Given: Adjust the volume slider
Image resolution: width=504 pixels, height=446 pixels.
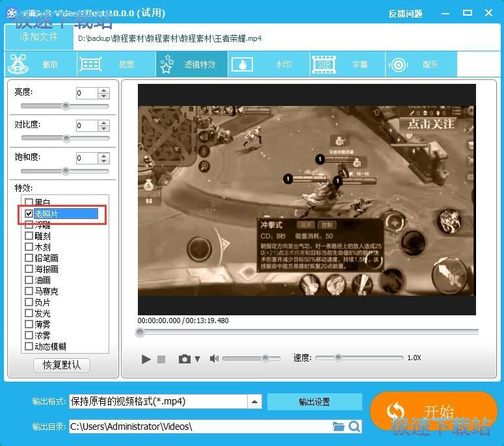Looking at the screenshot, I should pos(252,358).
